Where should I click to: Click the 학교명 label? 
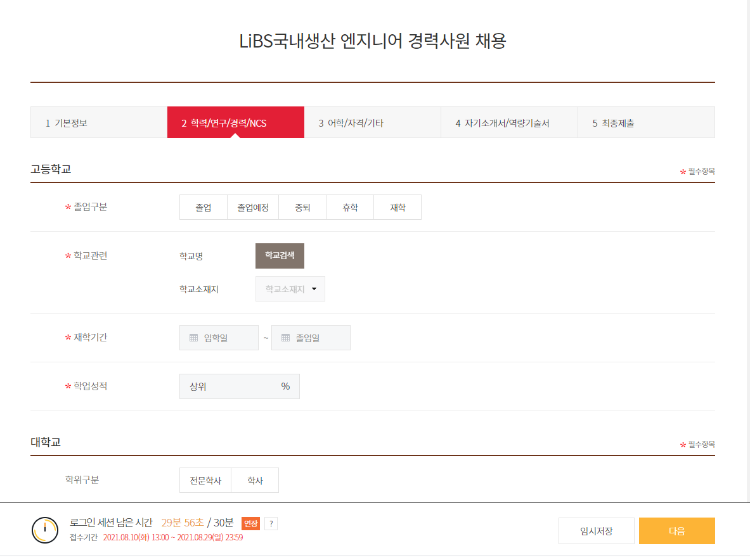click(x=191, y=257)
